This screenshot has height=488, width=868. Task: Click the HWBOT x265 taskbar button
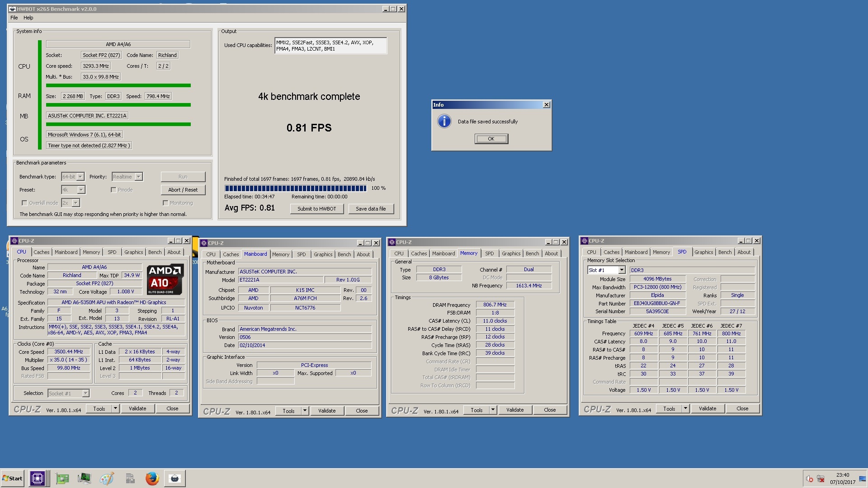pos(175,478)
